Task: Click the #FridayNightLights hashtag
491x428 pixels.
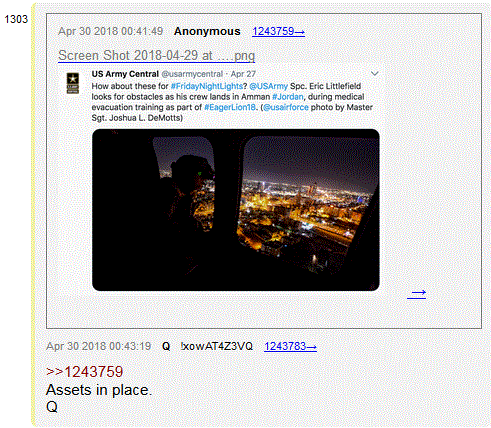Action: (207, 86)
